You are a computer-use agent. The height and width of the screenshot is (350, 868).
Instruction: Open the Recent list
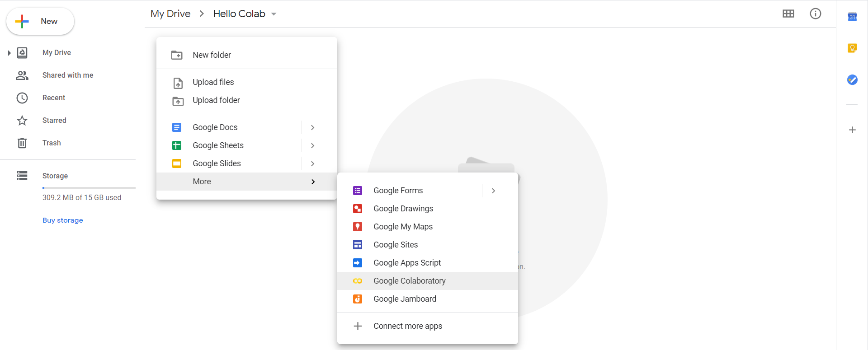click(54, 98)
